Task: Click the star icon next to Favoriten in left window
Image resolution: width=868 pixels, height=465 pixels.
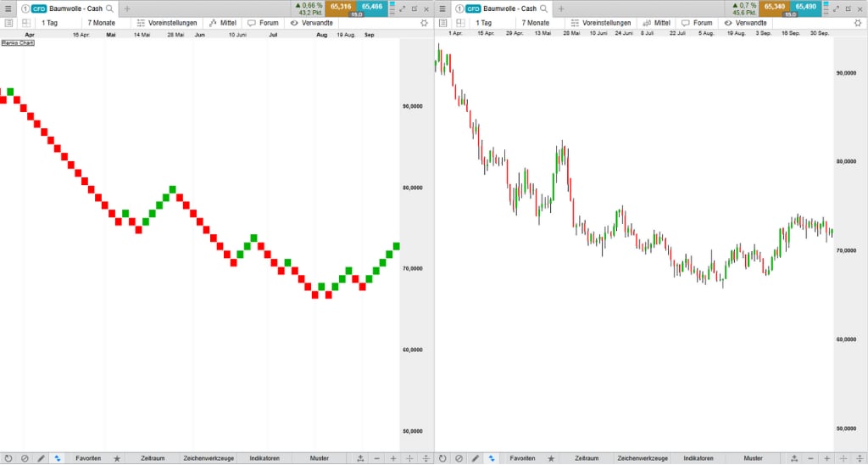Action: (x=117, y=458)
